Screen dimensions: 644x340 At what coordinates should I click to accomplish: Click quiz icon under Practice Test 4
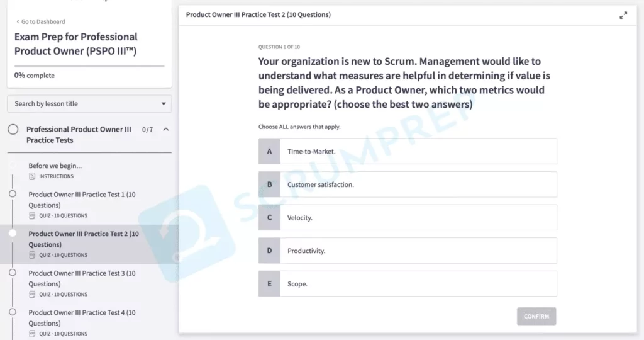click(32, 334)
